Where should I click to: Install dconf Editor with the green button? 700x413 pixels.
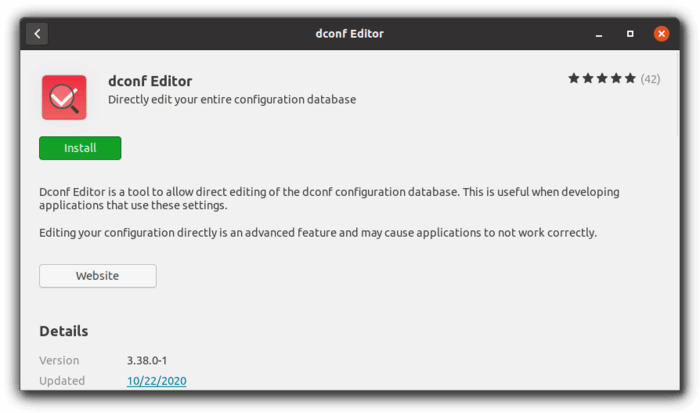click(x=80, y=148)
